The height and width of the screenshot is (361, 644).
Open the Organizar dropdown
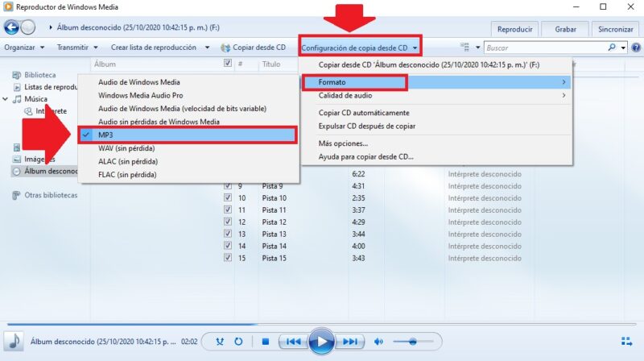[24, 48]
